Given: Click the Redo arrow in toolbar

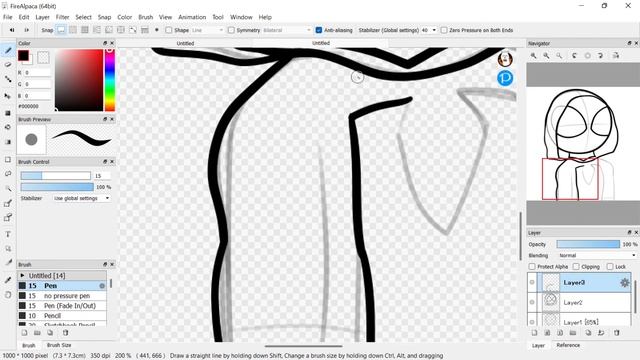Looking at the screenshot, I should pos(27,30).
